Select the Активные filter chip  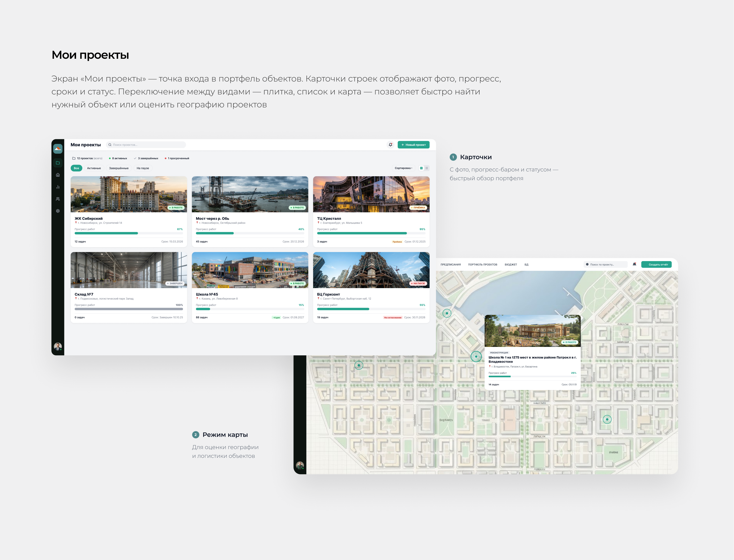94,168
